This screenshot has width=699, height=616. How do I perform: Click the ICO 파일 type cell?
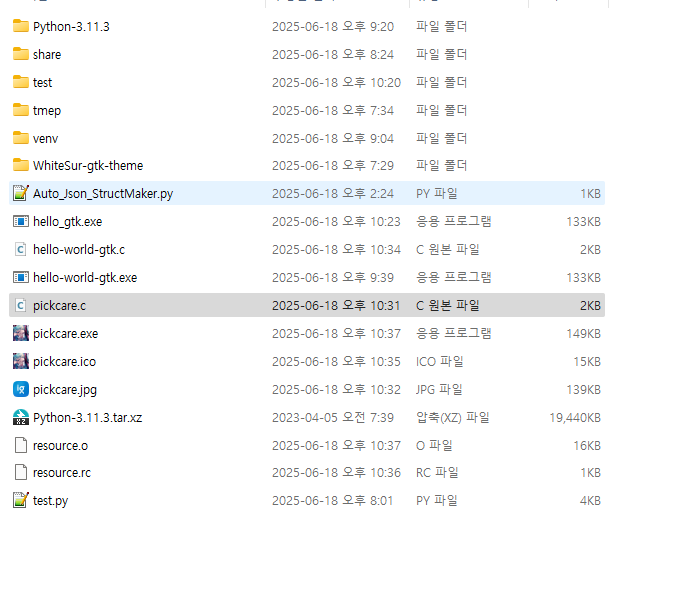(x=439, y=362)
